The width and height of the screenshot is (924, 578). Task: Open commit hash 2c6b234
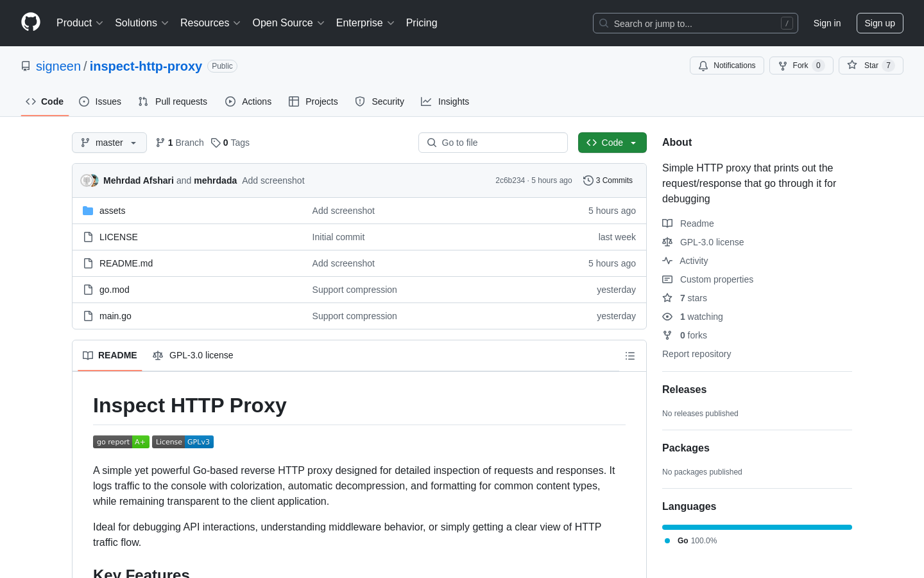[x=510, y=180]
